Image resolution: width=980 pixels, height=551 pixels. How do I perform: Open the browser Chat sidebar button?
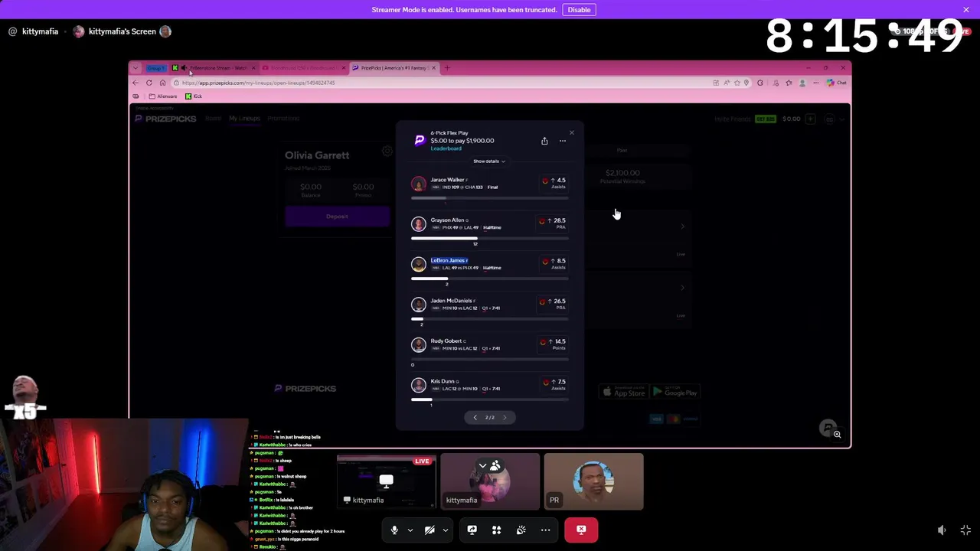click(837, 83)
